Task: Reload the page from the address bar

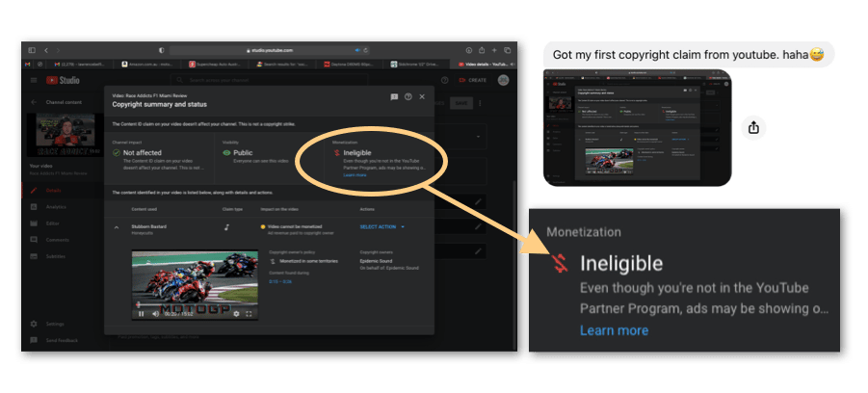Action: (x=366, y=50)
